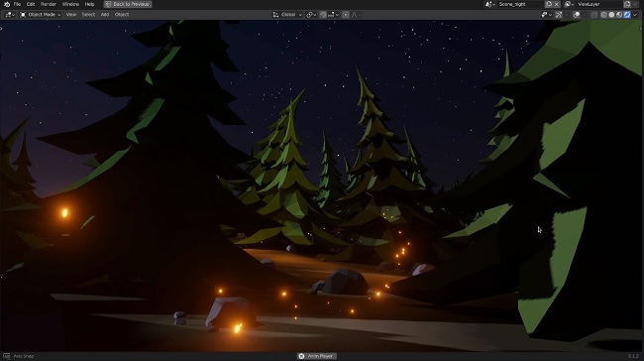Open the viewport View menu

71,15
